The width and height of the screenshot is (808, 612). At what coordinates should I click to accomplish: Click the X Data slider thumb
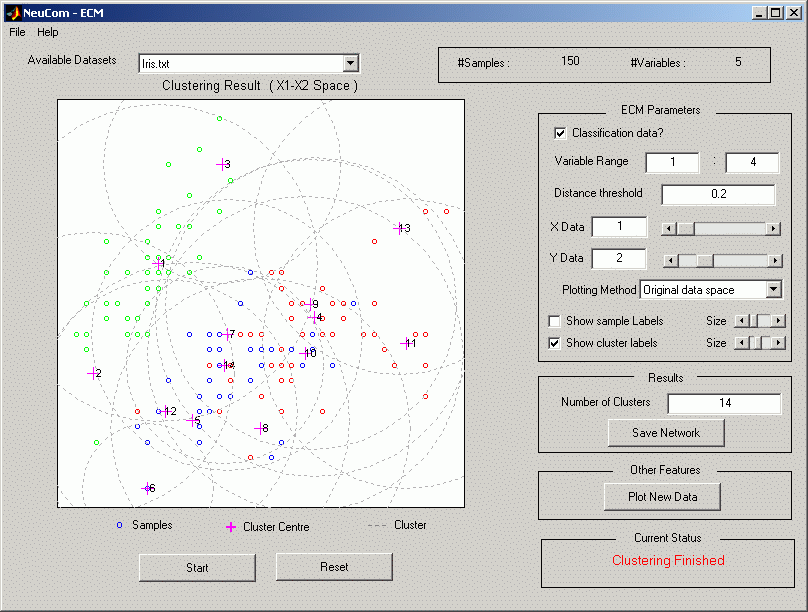686,228
